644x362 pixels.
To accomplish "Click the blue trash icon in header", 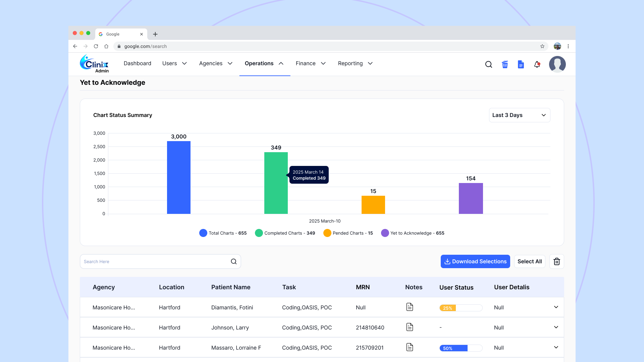I will (505, 64).
